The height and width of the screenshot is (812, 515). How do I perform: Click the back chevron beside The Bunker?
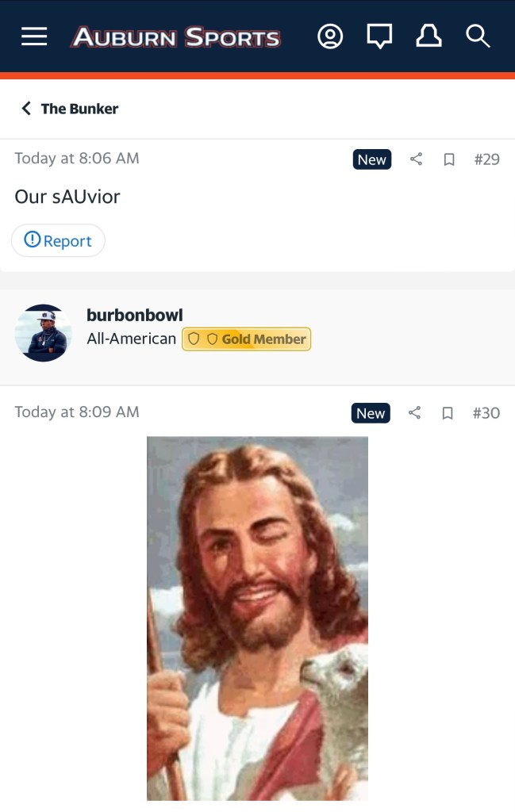tap(26, 108)
